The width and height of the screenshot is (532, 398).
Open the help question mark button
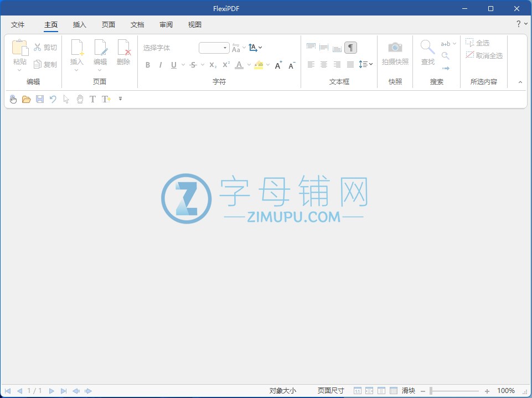click(519, 23)
